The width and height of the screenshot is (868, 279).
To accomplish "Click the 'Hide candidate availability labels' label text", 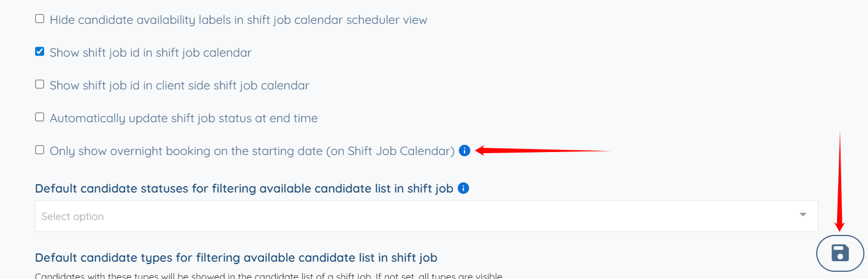I will point(238,20).
